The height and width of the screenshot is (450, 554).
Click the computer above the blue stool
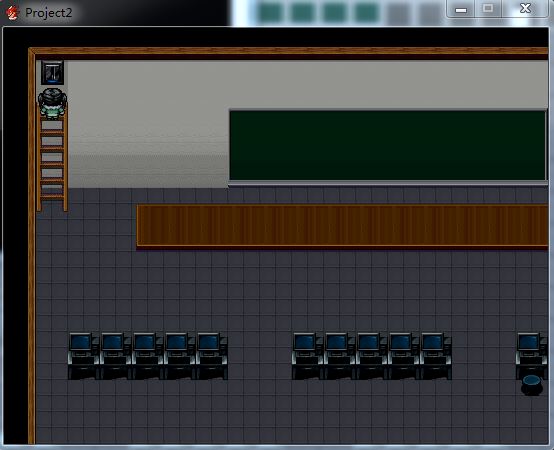(x=532, y=355)
